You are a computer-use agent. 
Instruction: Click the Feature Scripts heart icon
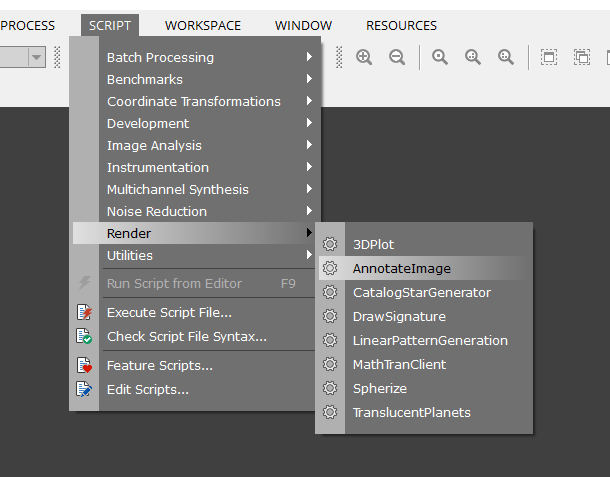pos(85,366)
